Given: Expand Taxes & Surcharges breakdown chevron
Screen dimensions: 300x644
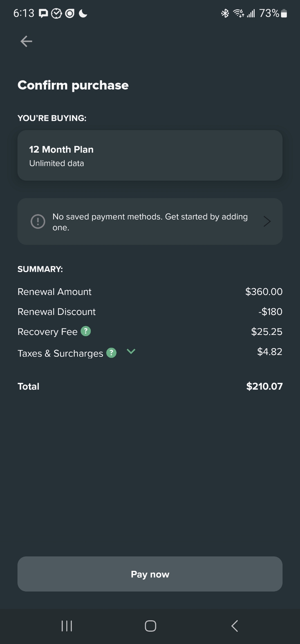Looking at the screenshot, I should (131, 352).
